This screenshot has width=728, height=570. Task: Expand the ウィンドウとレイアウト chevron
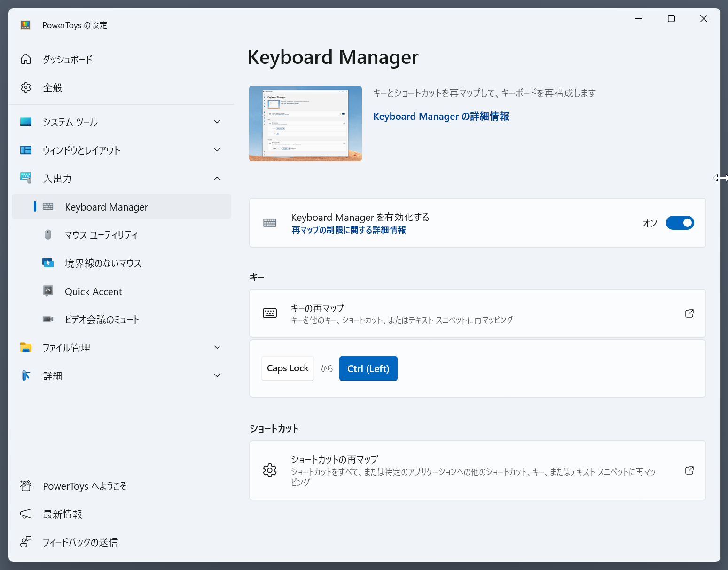[217, 150]
